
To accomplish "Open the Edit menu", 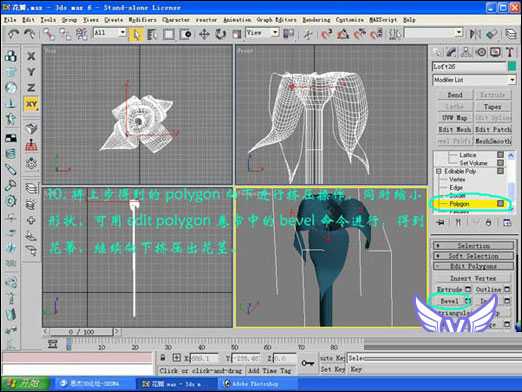I will (x=28, y=20).
